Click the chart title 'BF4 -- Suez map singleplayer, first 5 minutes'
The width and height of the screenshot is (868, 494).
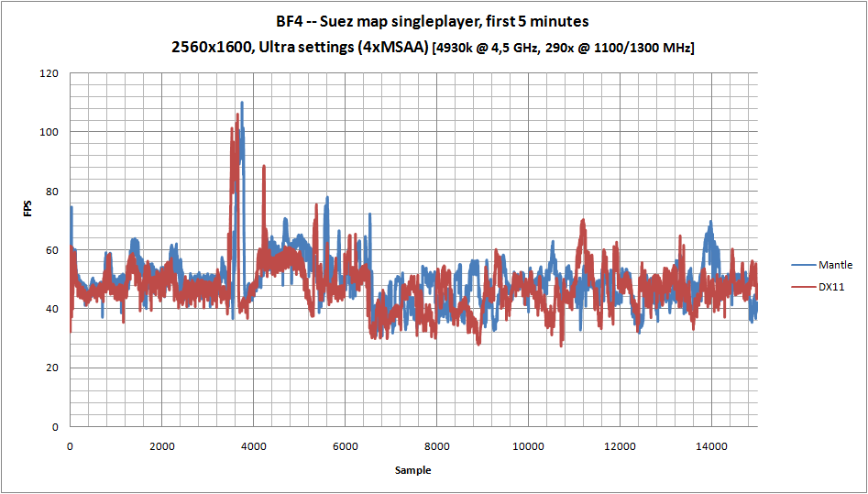pyautogui.click(x=434, y=23)
